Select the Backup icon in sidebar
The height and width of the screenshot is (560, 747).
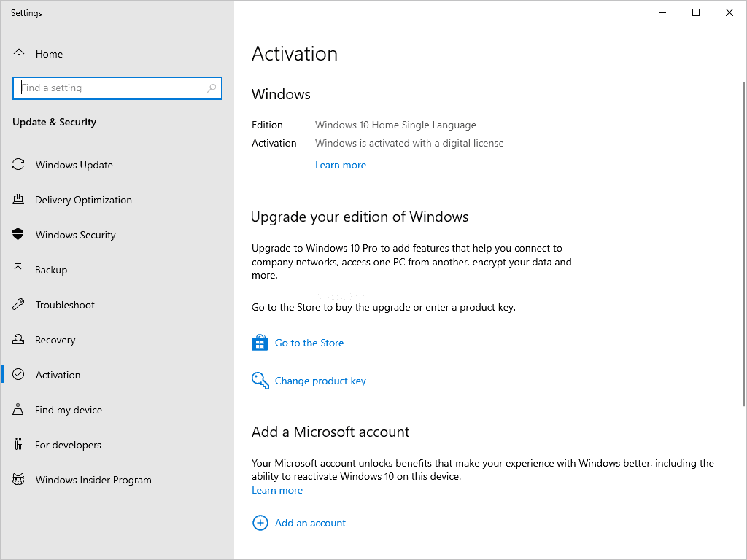coord(18,270)
